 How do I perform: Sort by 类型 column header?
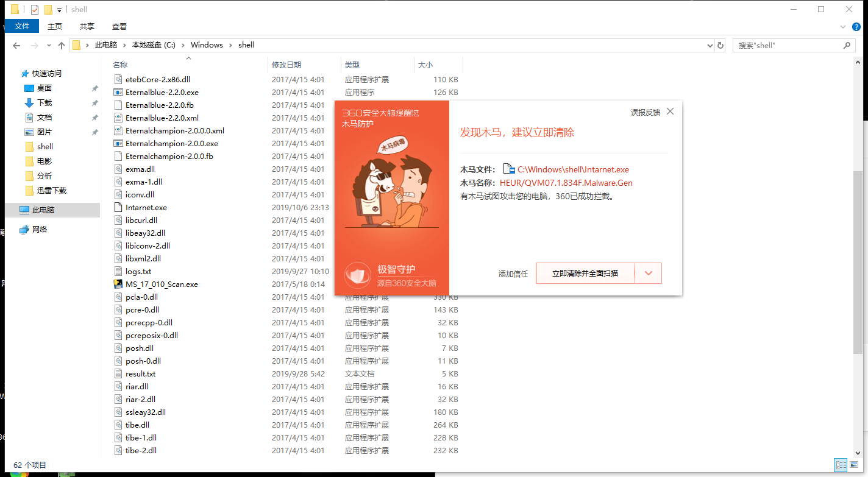click(x=352, y=65)
